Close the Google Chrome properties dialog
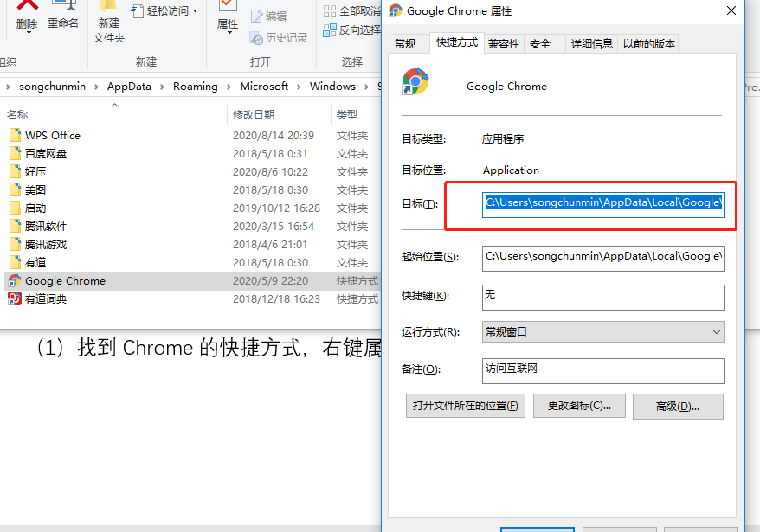 731,10
